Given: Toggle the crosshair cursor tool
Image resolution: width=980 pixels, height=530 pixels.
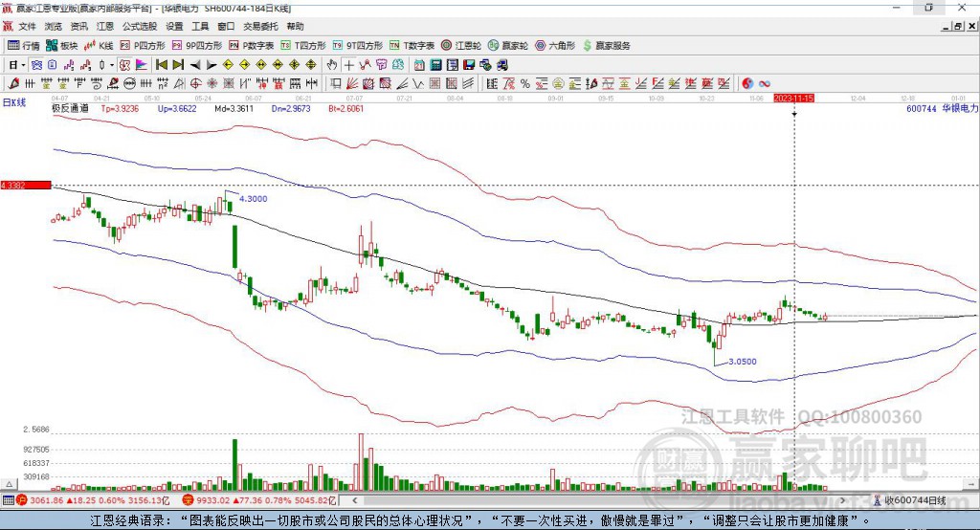Looking at the screenshot, I should coord(348,65).
